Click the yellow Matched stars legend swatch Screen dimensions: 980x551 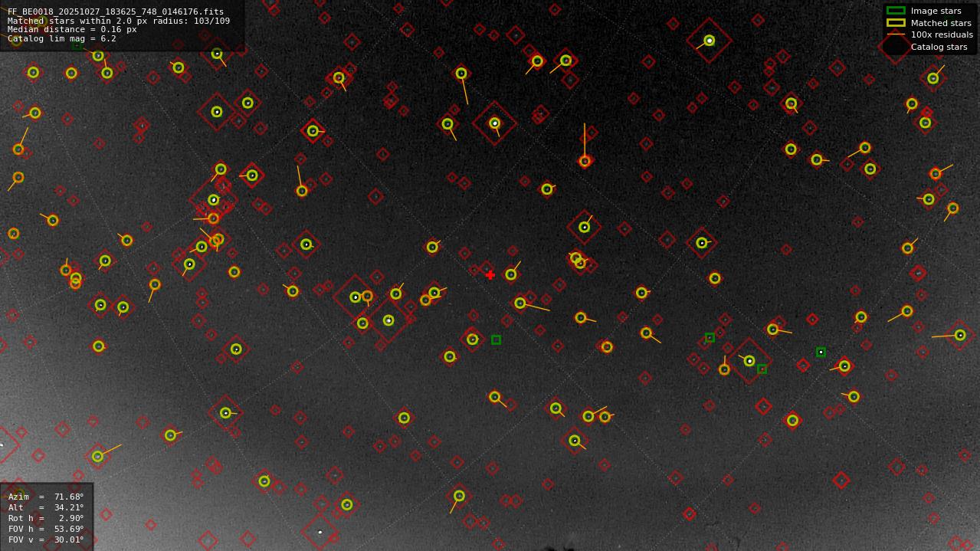(x=896, y=23)
